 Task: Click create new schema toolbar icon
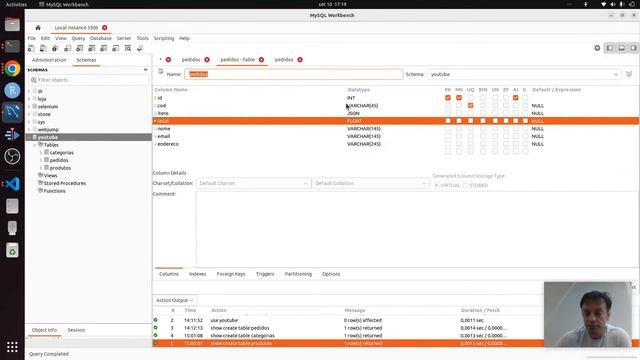click(x=67, y=48)
